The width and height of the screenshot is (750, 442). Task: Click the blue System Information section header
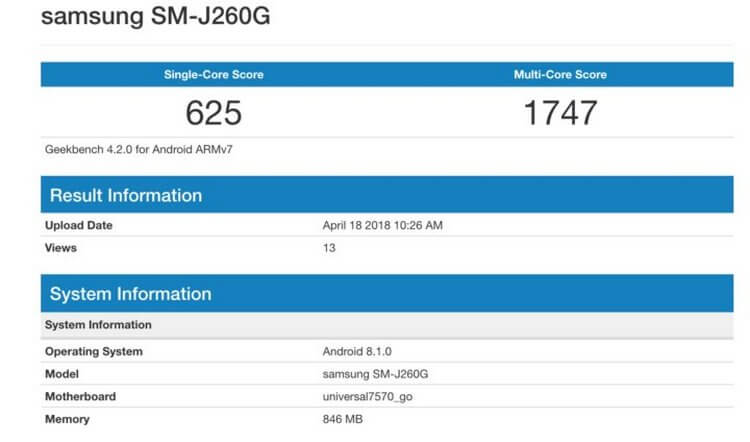131,294
